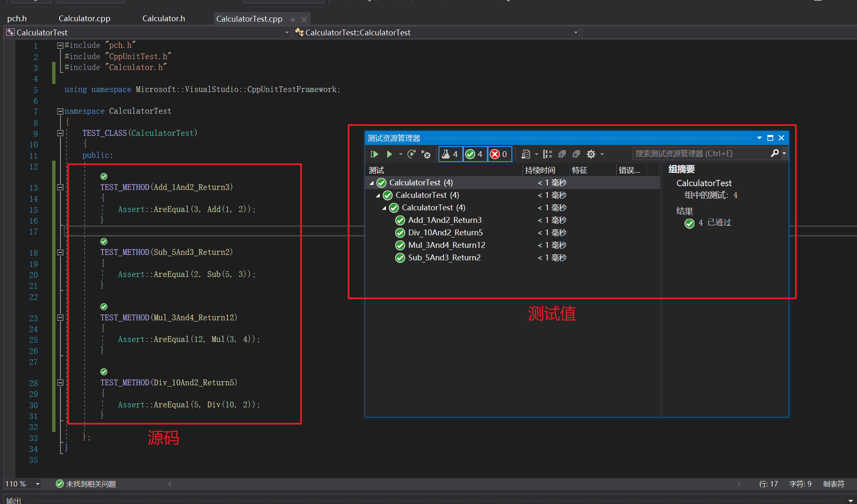
Task: Toggle the passed tests filter showing 4
Action: 475,154
